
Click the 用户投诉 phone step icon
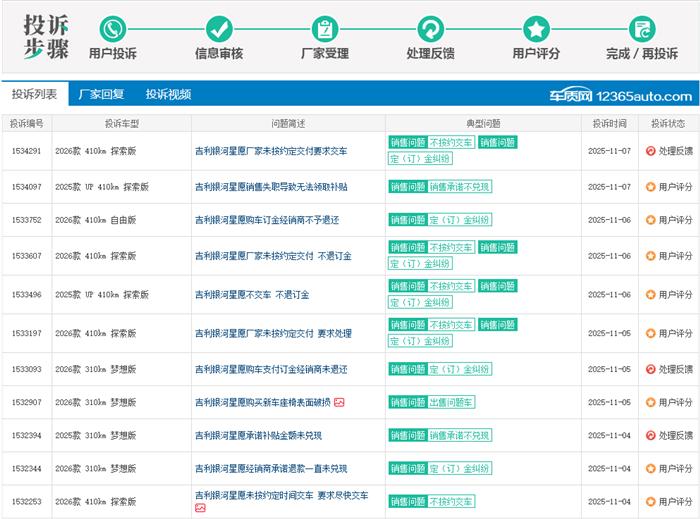coord(113,28)
